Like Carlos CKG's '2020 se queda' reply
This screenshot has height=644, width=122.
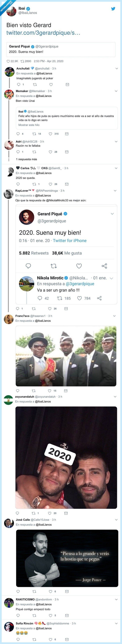tap(50, 184)
